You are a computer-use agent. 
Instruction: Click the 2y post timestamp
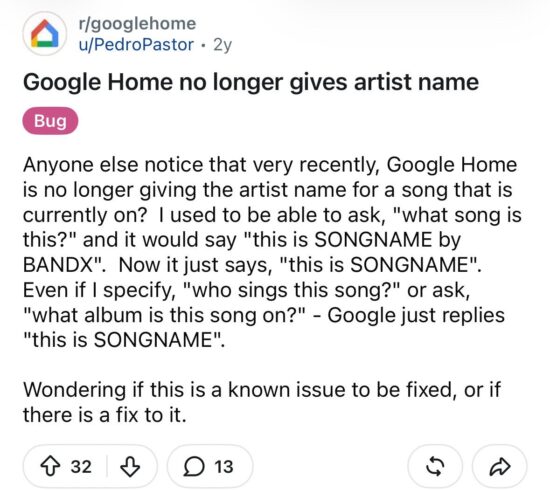coord(222,45)
